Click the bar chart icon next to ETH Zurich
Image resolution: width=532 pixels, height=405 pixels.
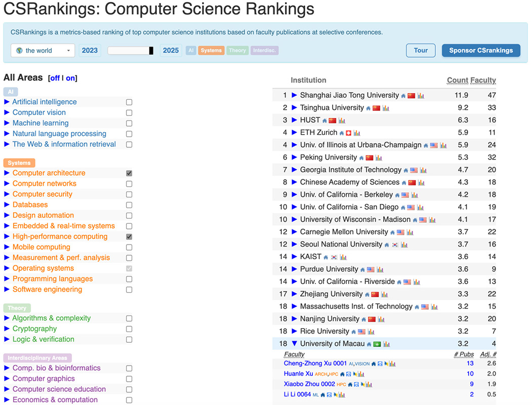(x=357, y=133)
